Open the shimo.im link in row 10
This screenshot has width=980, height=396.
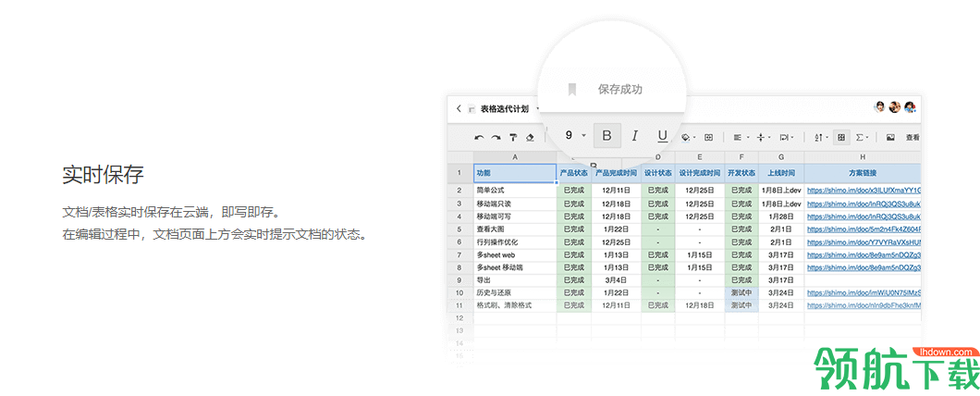(864, 292)
